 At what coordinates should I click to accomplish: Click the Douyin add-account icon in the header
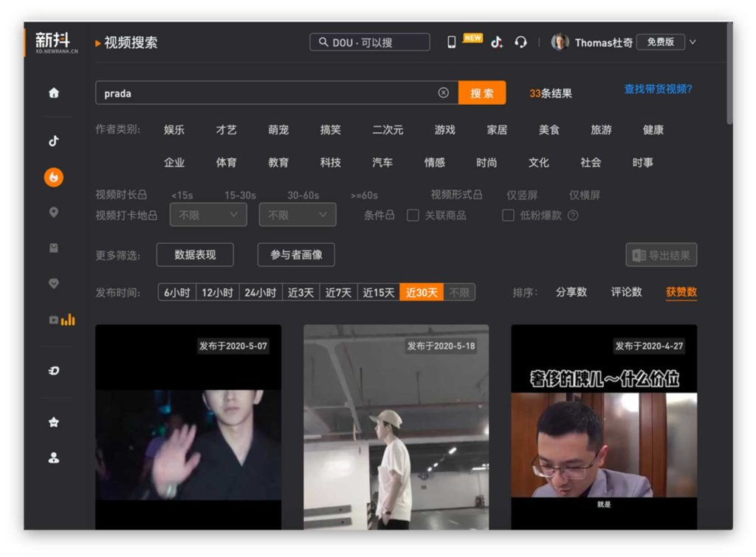tap(497, 42)
